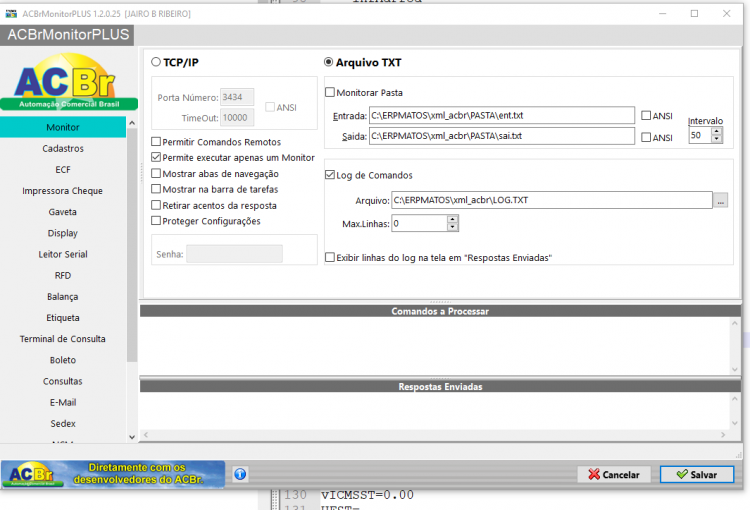
Task: Open the Balança section
Action: 63,297
